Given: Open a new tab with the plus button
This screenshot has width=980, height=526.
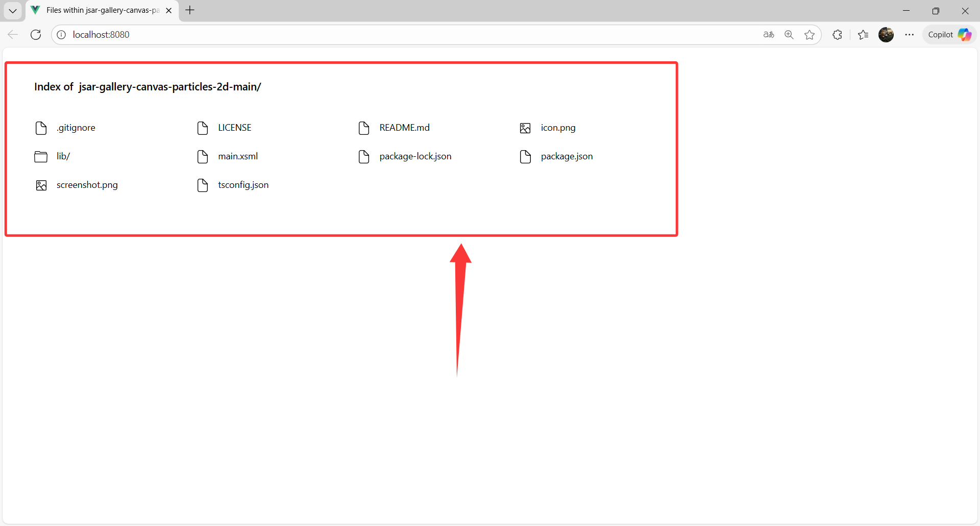Looking at the screenshot, I should click(190, 10).
